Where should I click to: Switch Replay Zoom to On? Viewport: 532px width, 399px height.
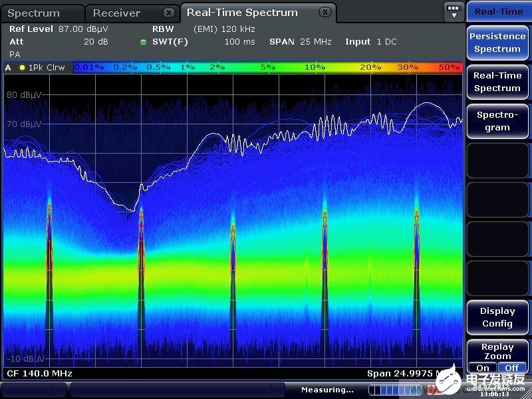coord(483,368)
